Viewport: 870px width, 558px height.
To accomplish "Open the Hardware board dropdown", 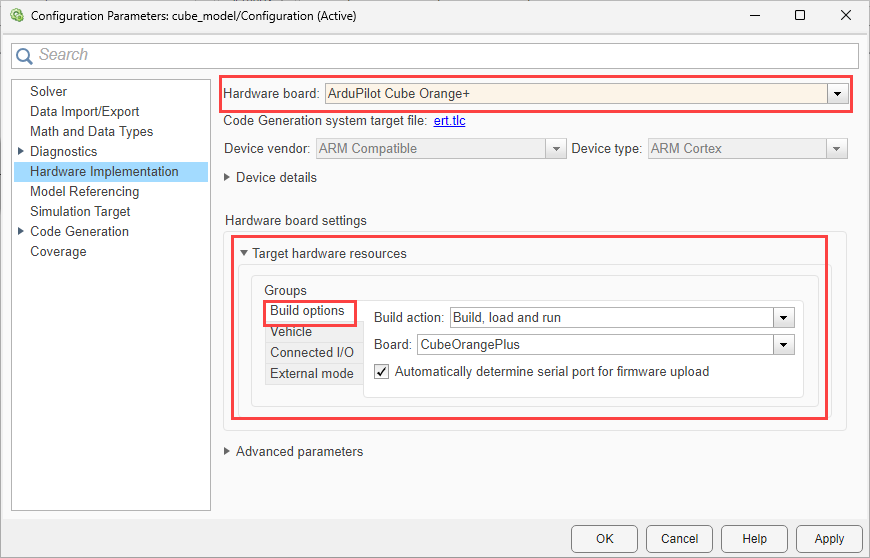I will pyautogui.click(x=837, y=94).
